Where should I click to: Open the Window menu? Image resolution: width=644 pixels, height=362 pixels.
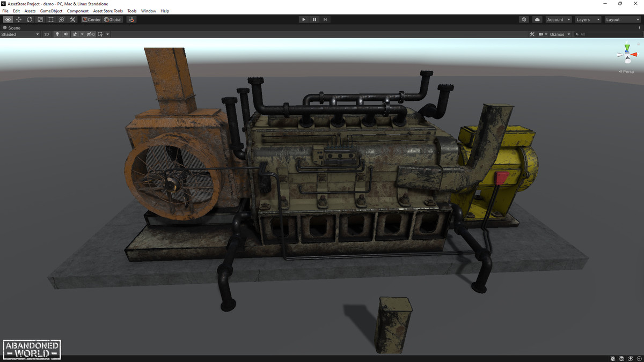149,11
